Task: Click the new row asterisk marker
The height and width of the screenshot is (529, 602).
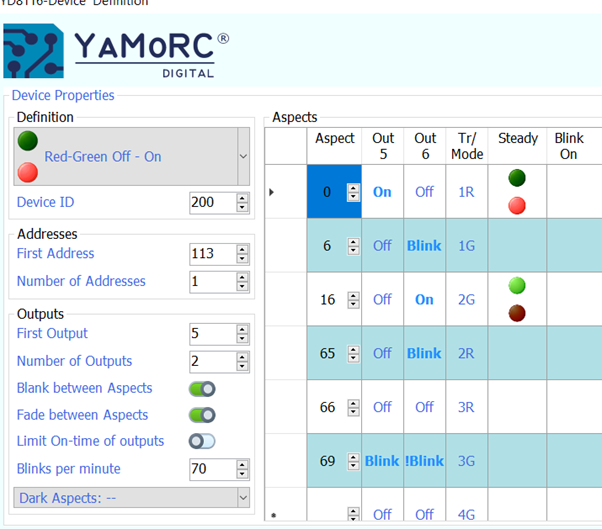Action: tap(273, 515)
